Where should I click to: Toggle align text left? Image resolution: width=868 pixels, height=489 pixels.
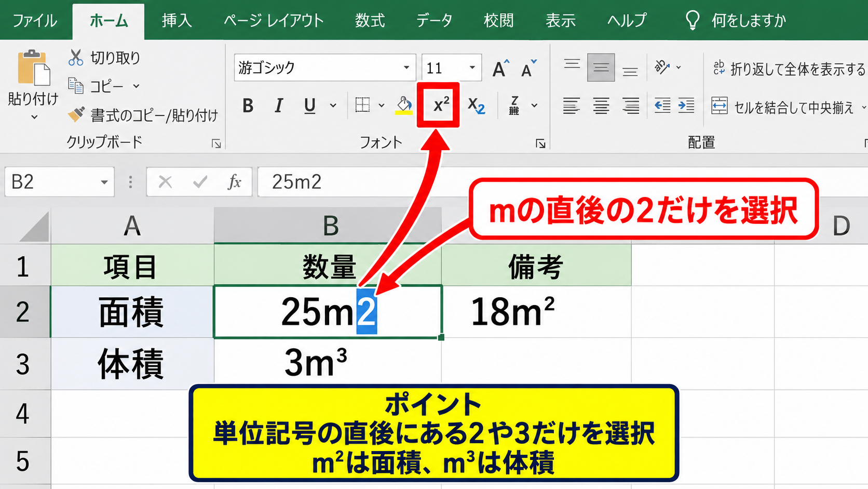(x=572, y=105)
